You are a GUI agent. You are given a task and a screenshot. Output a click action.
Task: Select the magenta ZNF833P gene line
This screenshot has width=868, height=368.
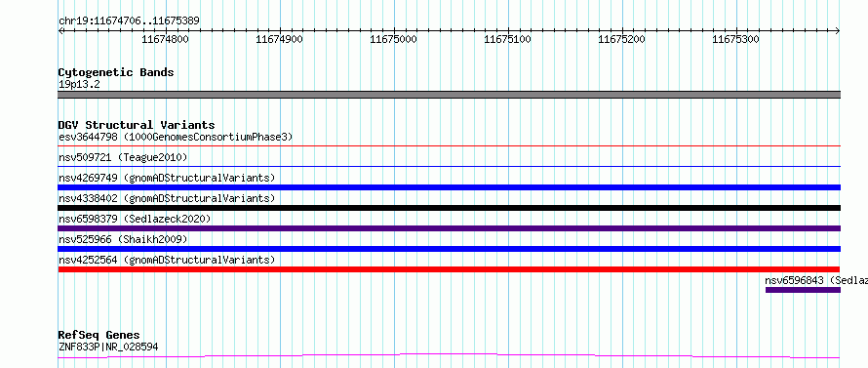point(449,356)
